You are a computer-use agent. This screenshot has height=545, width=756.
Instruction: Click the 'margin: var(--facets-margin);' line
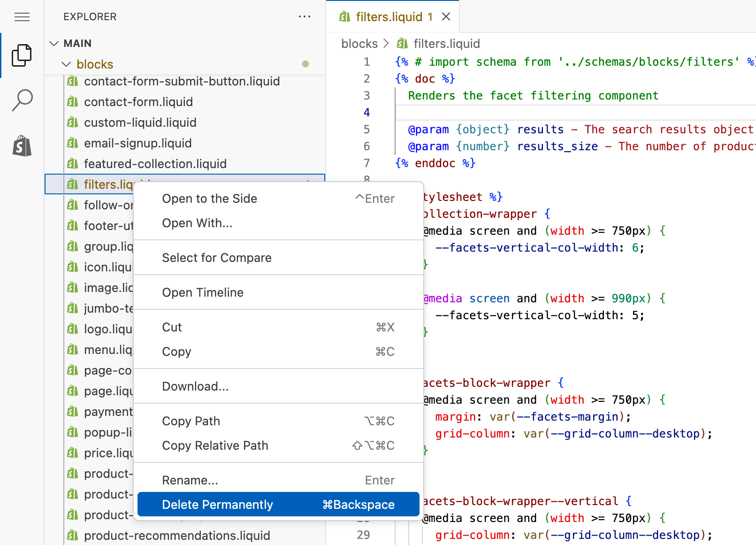[x=533, y=417]
